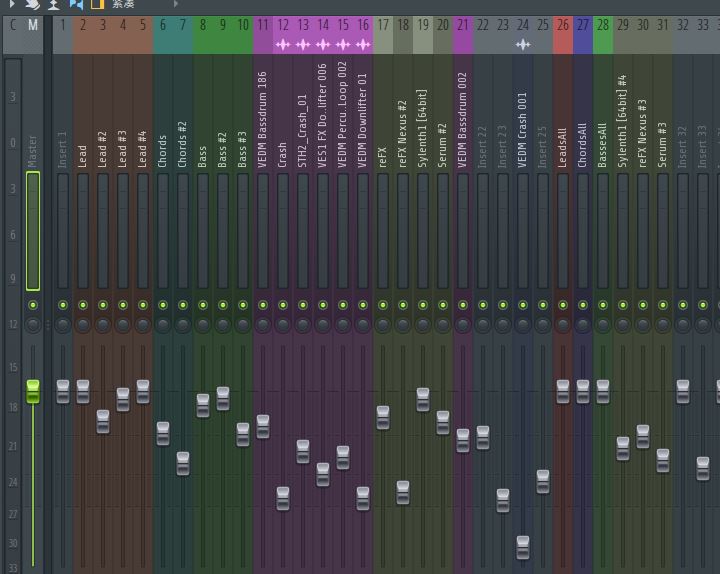The height and width of the screenshot is (574, 720).
Task: Select the Sylenth1 [64bit] #4 track name
Action: 623,122
